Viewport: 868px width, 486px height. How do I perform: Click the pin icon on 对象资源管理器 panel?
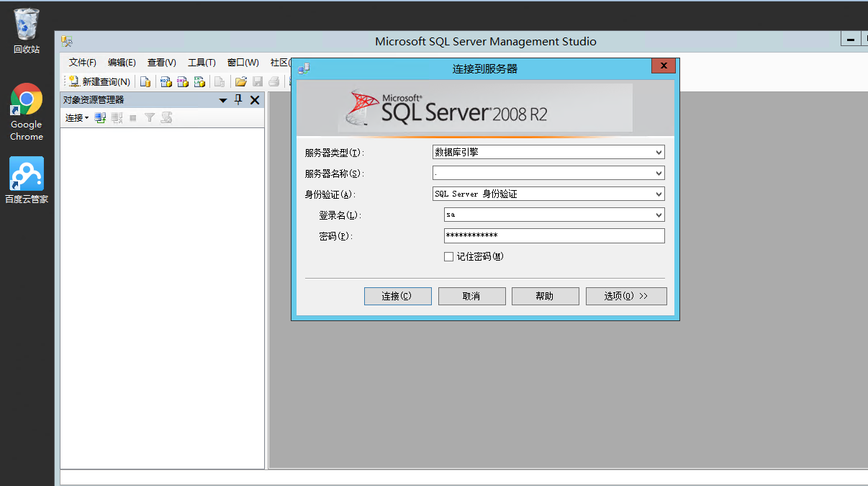coord(238,99)
